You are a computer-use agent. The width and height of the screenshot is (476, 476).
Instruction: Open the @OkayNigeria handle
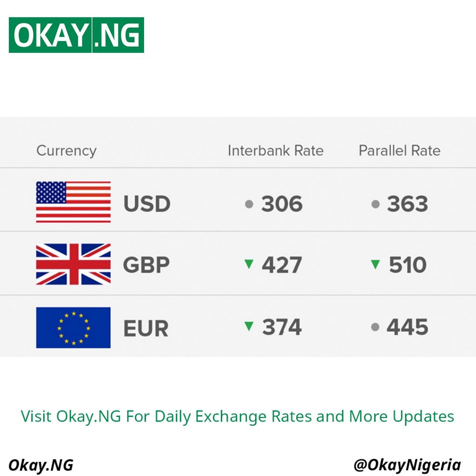tap(407, 465)
